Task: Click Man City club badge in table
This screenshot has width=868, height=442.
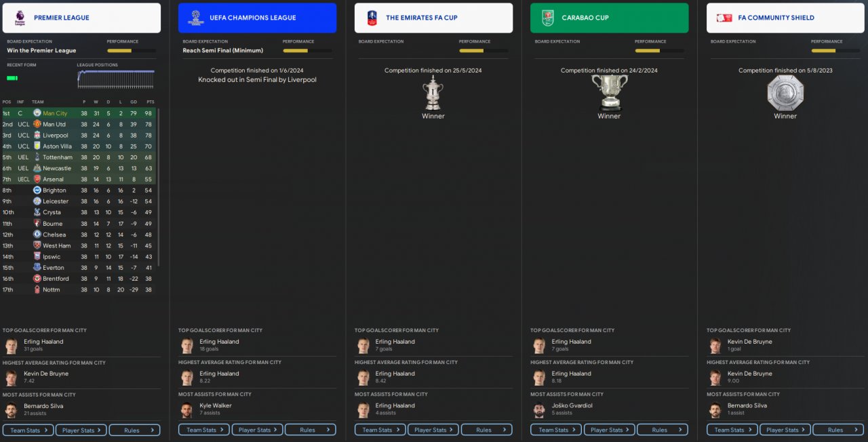Action: pyautogui.click(x=37, y=113)
